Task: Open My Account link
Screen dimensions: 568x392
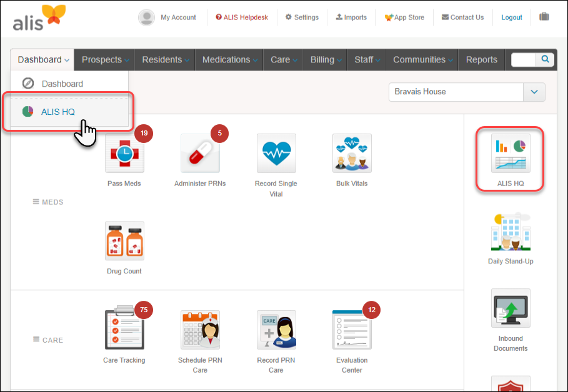Action: (x=178, y=17)
